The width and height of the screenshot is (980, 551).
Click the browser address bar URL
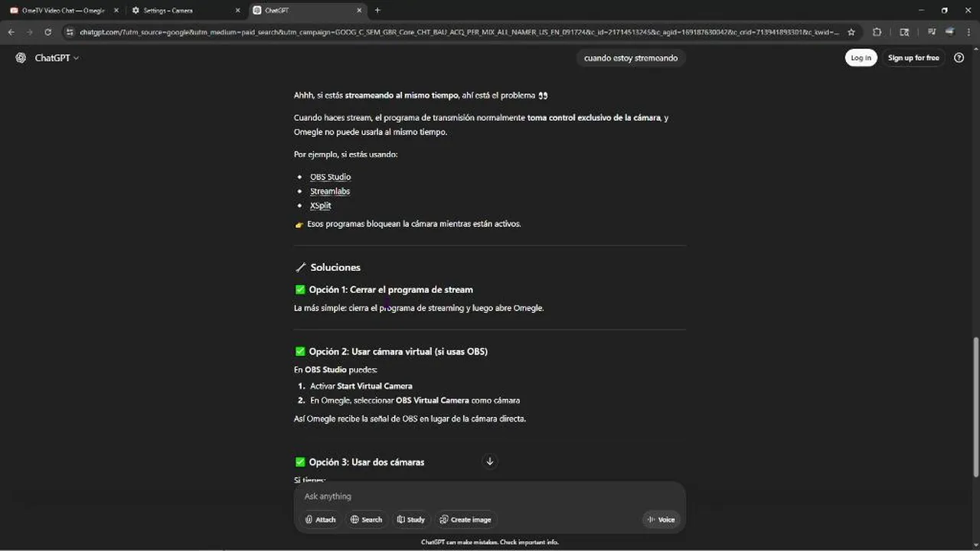(x=459, y=32)
